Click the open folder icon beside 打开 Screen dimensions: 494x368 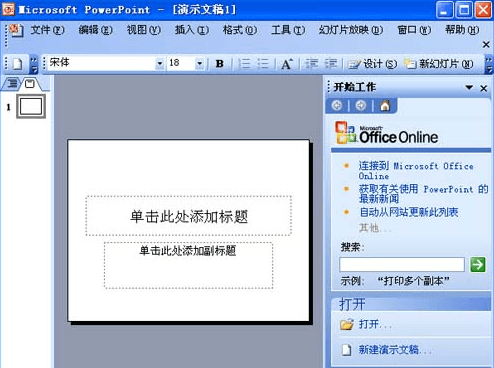pyautogui.click(x=346, y=324)
